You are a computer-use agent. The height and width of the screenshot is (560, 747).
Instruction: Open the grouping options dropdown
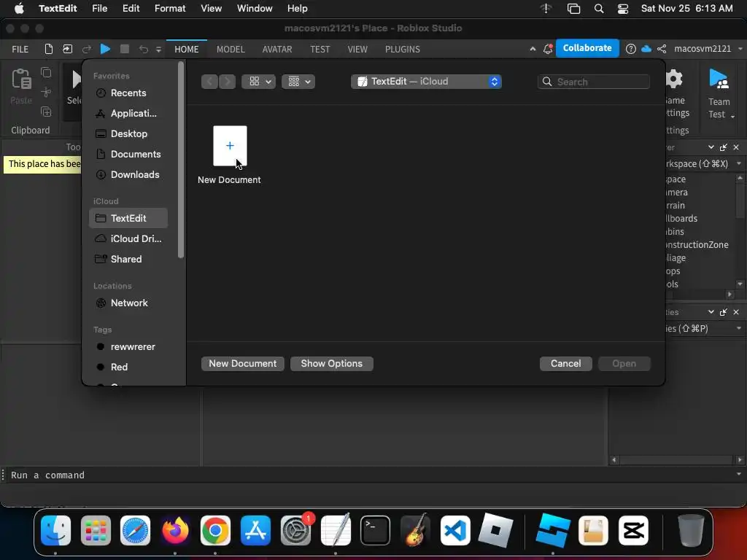(x=298, y=82)
